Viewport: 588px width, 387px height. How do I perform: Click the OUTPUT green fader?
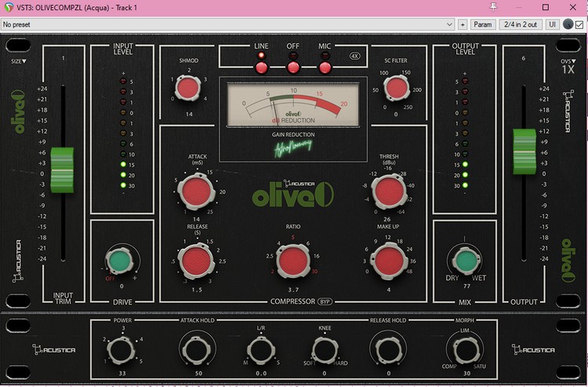point(524,152)
